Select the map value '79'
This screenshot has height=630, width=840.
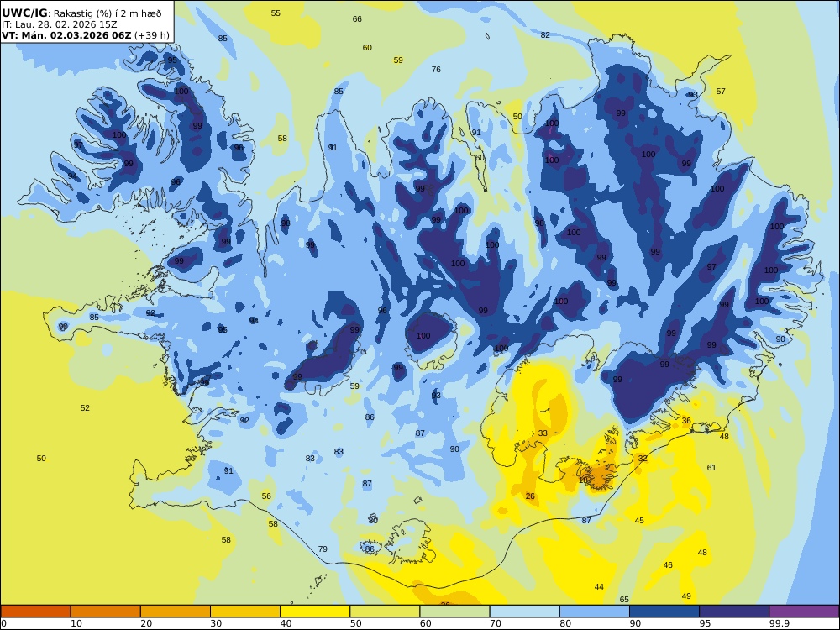click(323, 549)
